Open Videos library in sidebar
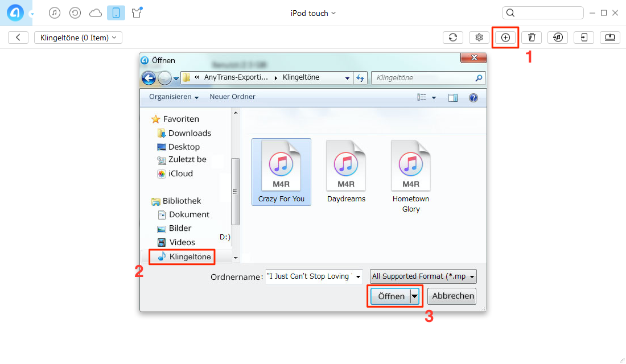 176,242
